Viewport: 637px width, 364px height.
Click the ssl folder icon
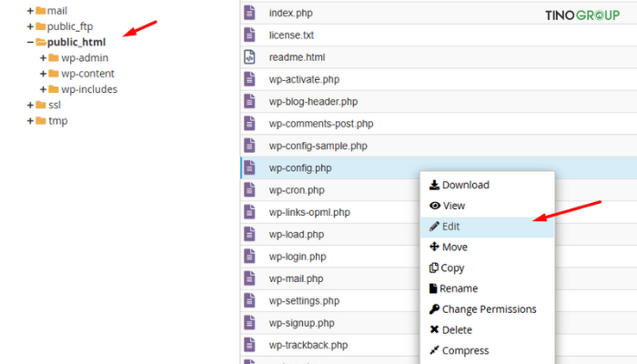[x=40, y=105]
